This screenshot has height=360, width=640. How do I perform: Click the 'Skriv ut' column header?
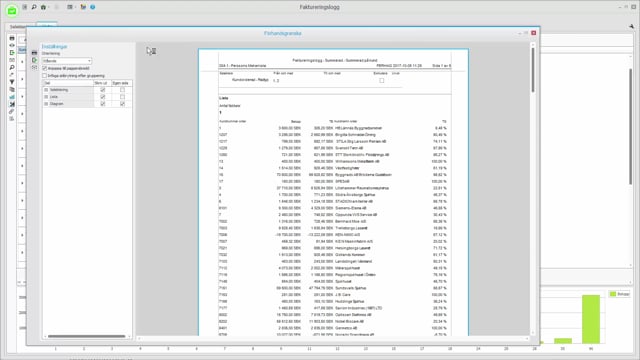(x=102, y=83)
